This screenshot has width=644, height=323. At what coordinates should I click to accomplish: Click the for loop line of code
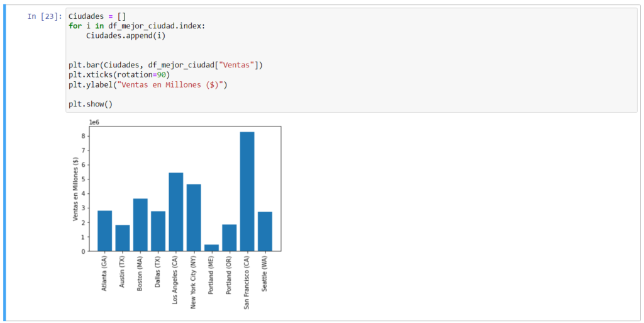[136, 26]
